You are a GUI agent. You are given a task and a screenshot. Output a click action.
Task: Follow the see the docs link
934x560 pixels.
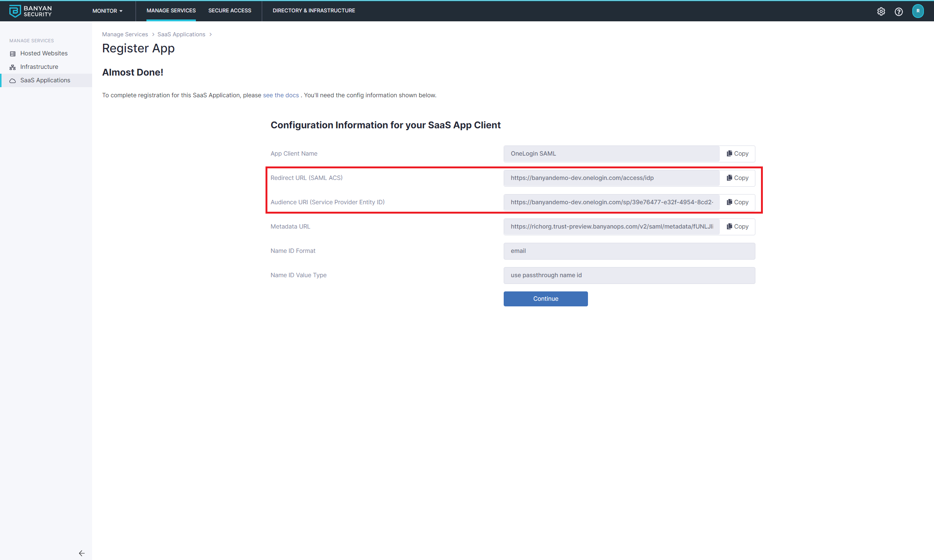click(x=280, y=95)
